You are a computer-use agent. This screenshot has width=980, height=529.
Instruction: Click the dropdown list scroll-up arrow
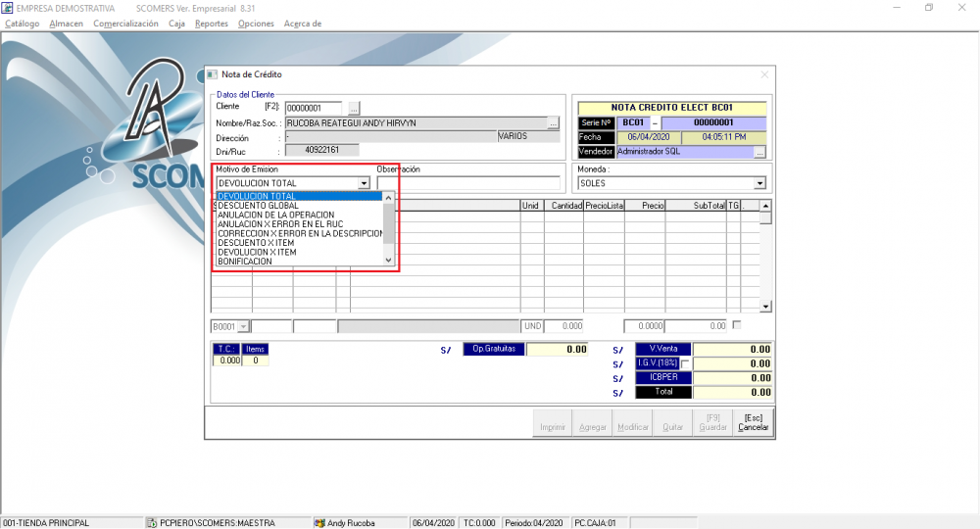389,197
